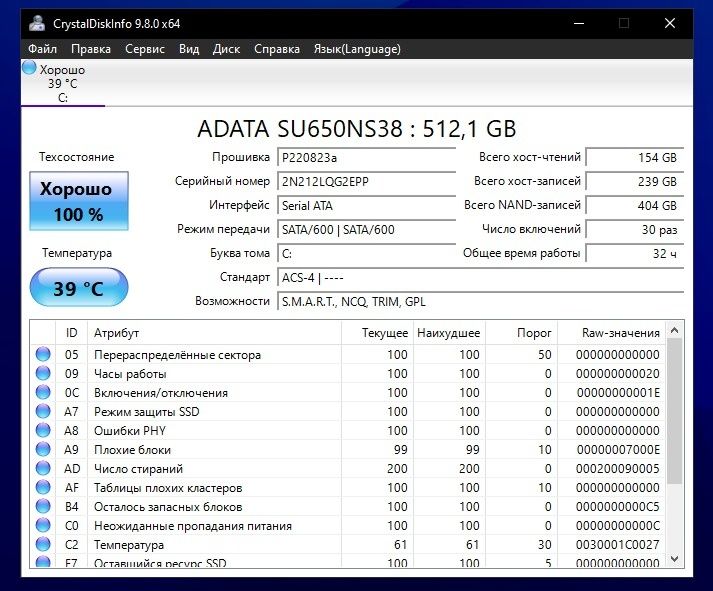
Task: Click status circle for attribute AF
Action: (43, 487)
